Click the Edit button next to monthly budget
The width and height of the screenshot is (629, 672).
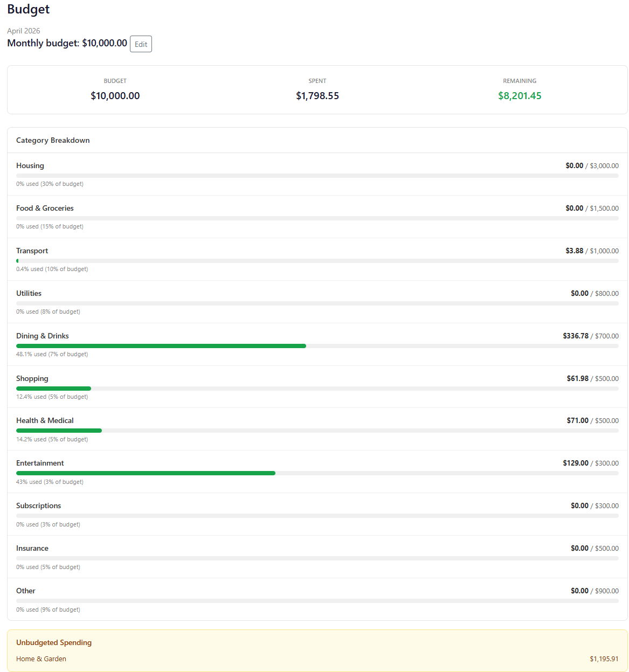(x=140, y=44)
